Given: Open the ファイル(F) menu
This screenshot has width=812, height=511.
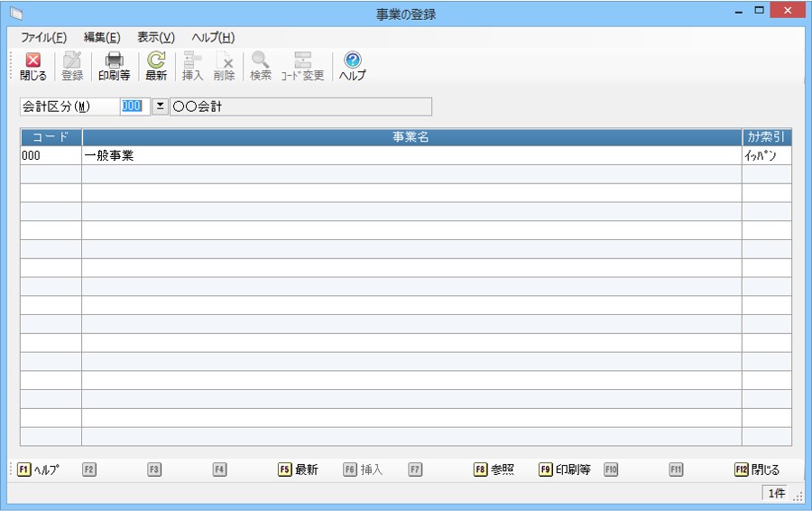Looking at the screenshot, I should point(43,37).
